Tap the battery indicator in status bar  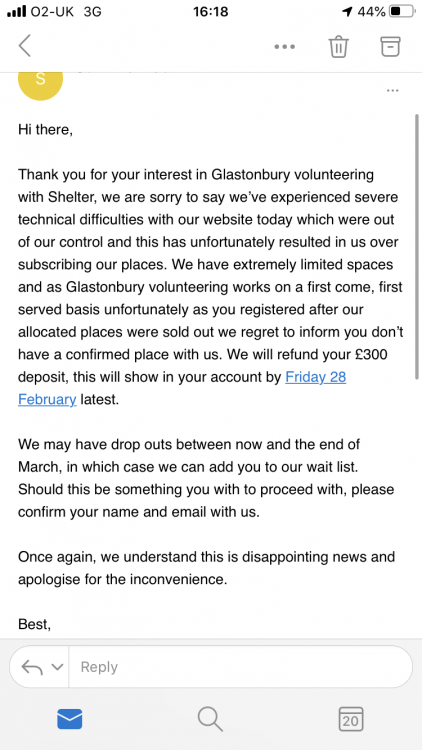(402, 11)
